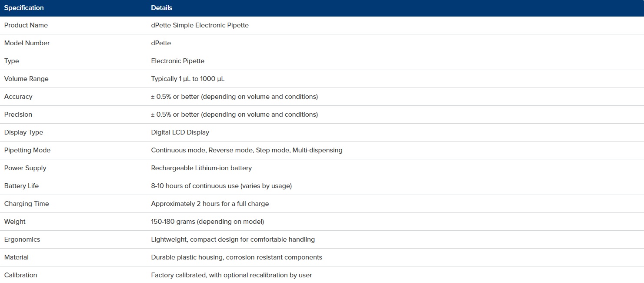Click 'Rechargeable Lithium-ion battery' value
The height and width of the screenshot is (283, 644).
(201, 168)
